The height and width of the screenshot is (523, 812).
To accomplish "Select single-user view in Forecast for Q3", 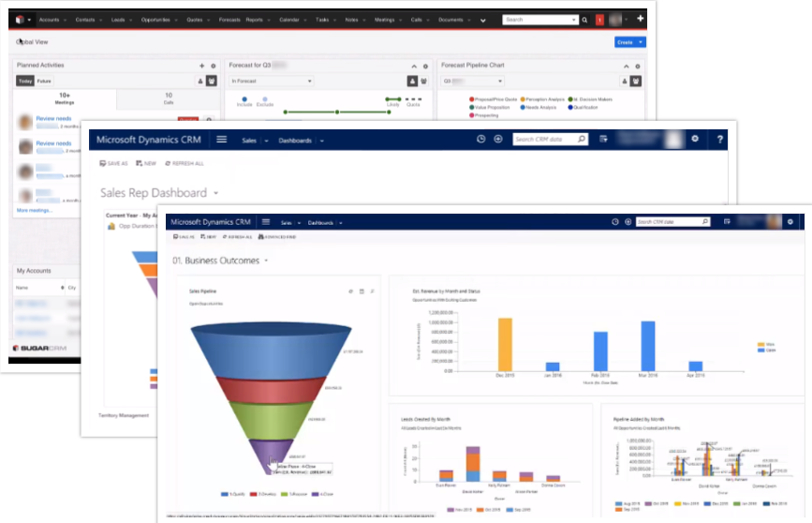I will tap(412, 81).
